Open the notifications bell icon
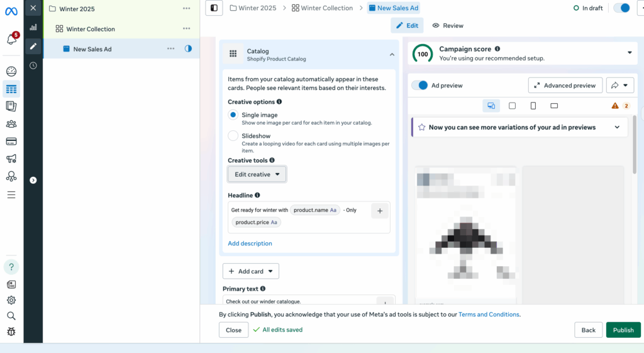 click(11, 40)
